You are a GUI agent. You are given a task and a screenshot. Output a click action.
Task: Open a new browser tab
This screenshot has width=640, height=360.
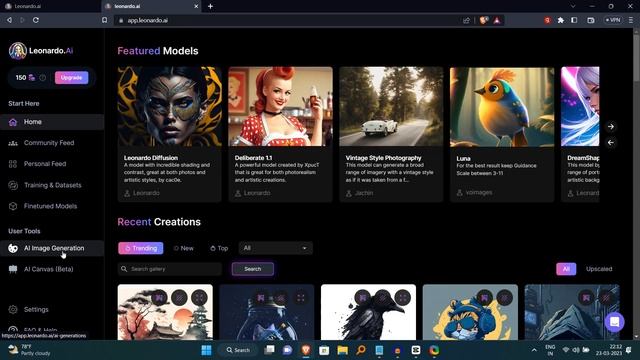(x=210, y=6)
